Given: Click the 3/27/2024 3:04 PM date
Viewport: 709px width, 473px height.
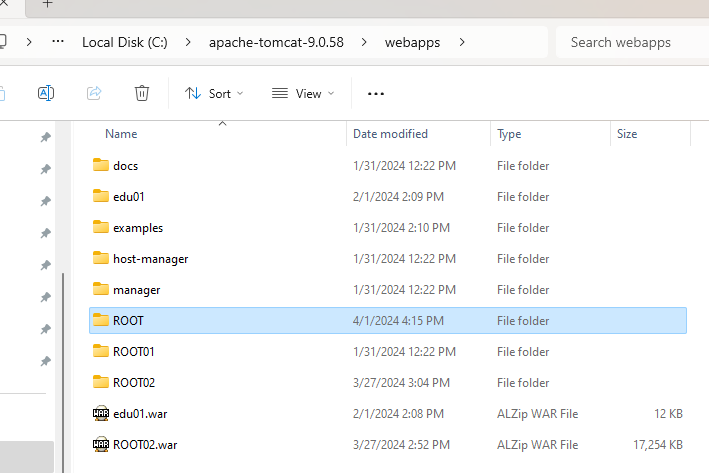Looking at the screenshot, I should 401,383.
